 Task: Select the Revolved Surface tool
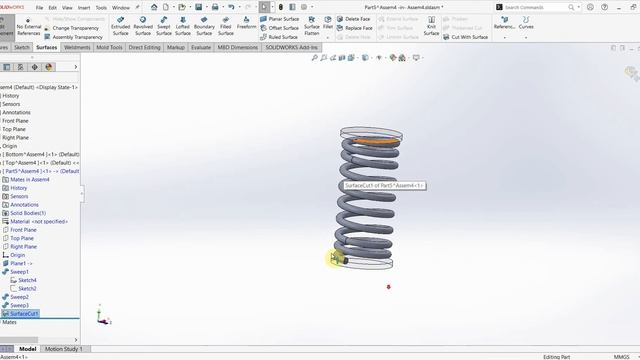143,26
